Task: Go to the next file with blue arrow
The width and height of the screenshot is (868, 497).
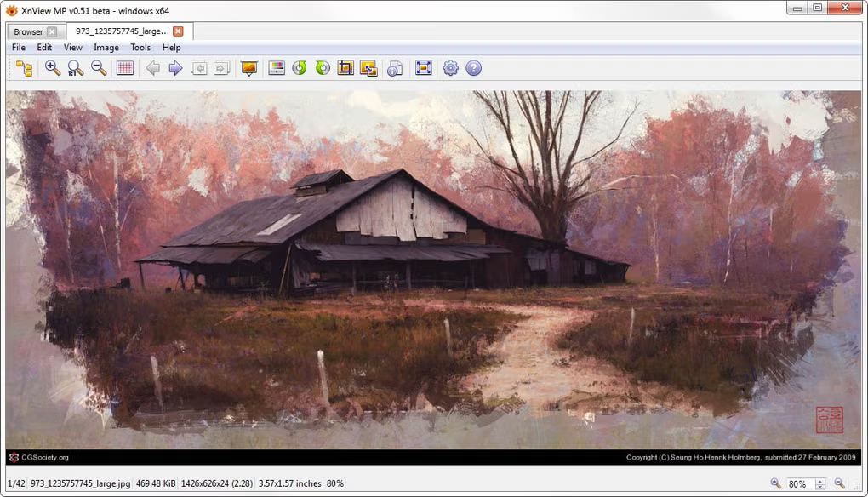Action: pos(175,68)
